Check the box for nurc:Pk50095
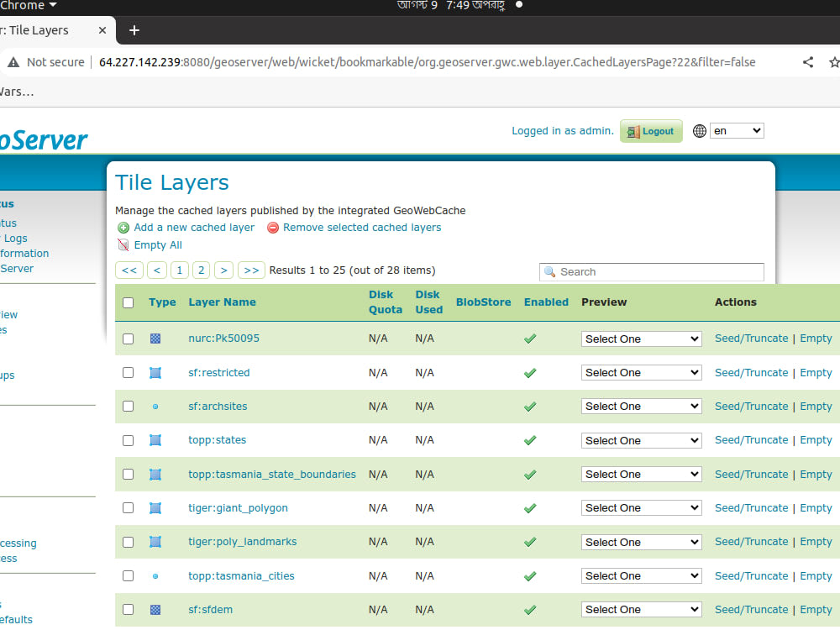 (128, 339)
